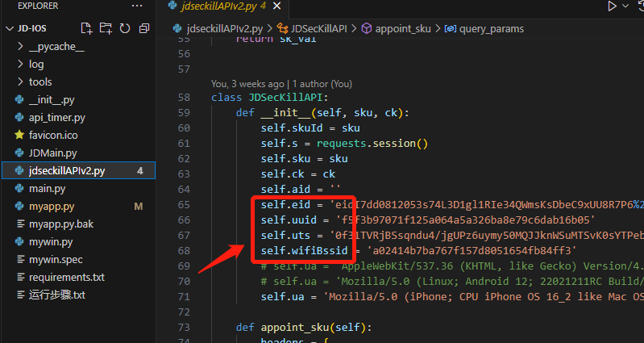Click the git blame annotation "You, 3 weeks ago"

(247, 84)
